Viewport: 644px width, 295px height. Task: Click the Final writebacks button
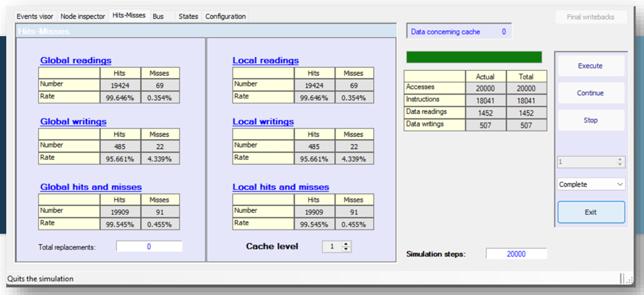[590, 17]
